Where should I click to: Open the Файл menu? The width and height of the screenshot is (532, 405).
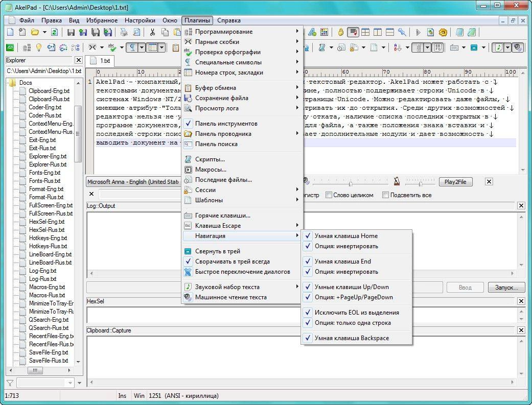pos(27,20)
